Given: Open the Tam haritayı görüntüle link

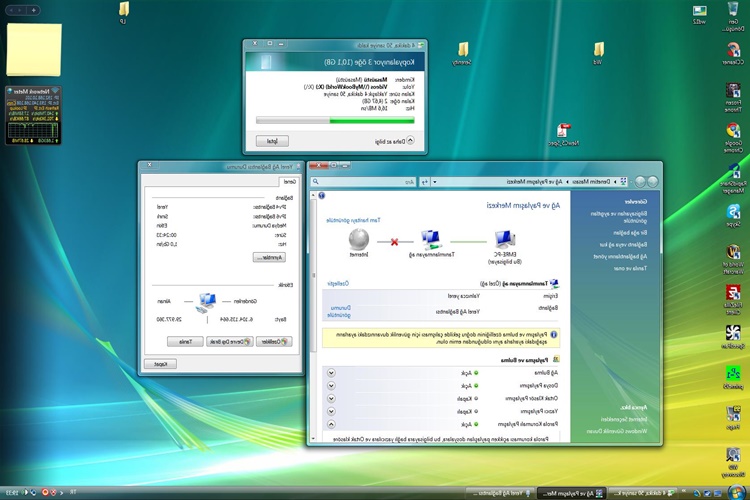Looking at the screenshot, I should (x=353, y=221).
